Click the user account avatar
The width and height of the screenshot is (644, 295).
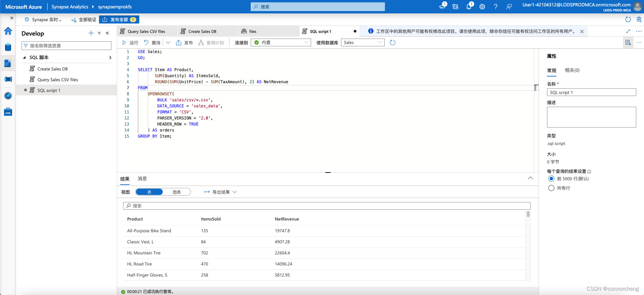coord(637,6)
